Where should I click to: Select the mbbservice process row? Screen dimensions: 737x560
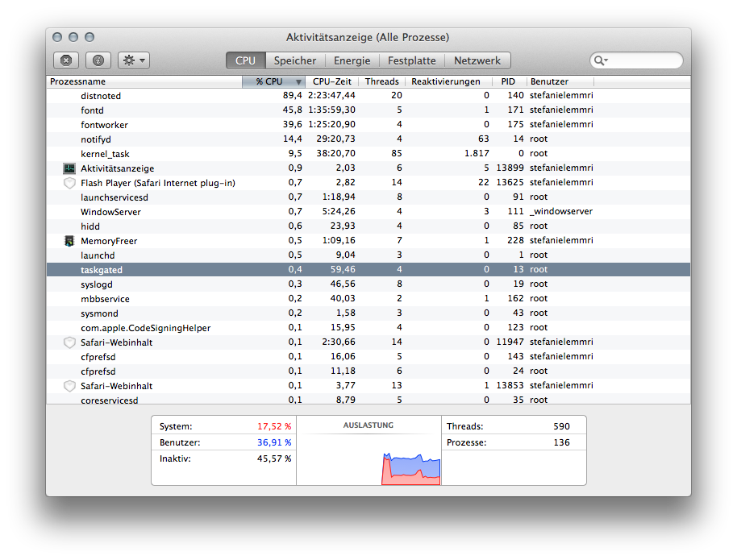tap(368, 299)
